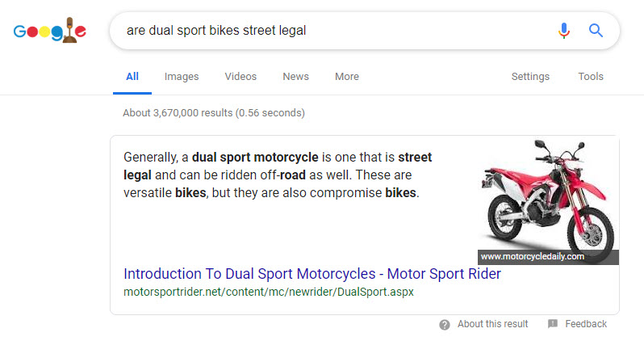Viewport: 644px width, 341px height.
Task: Expand the More menu
Action: pyautogui.click(x=347, y=77)
